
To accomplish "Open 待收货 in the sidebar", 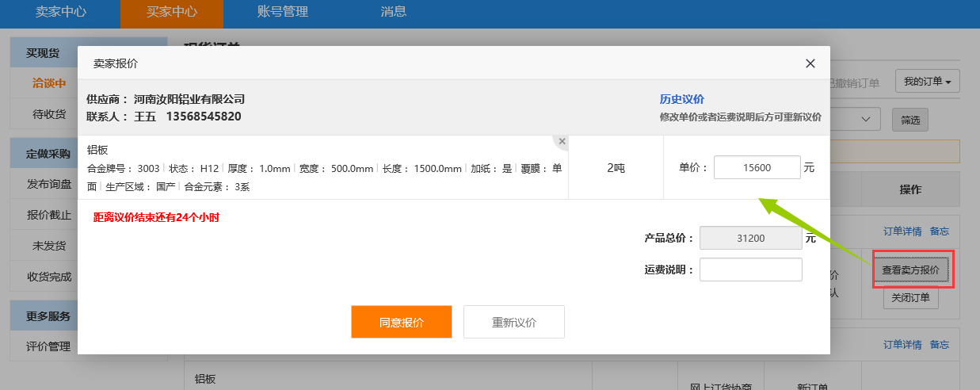I will pos(49,114).
